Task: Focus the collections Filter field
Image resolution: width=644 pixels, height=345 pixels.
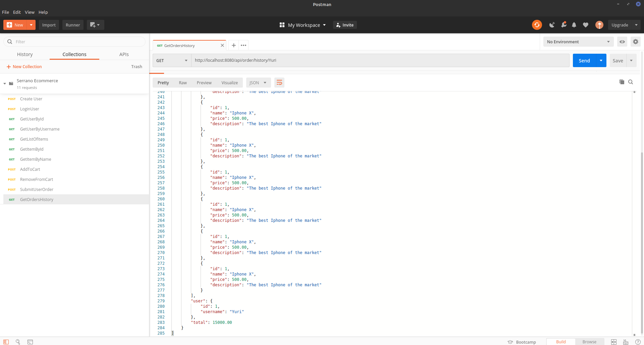Action: coord(74,42)
